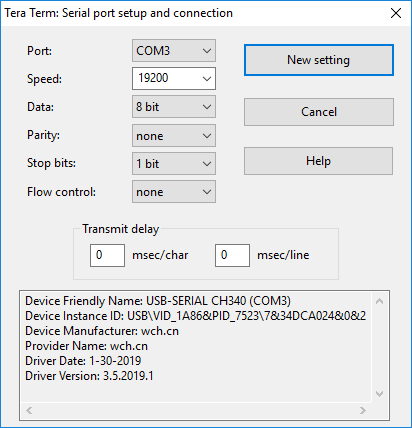Expand the Speed combo box arrow
Screen dimensions: 412x428
point(207,79)
